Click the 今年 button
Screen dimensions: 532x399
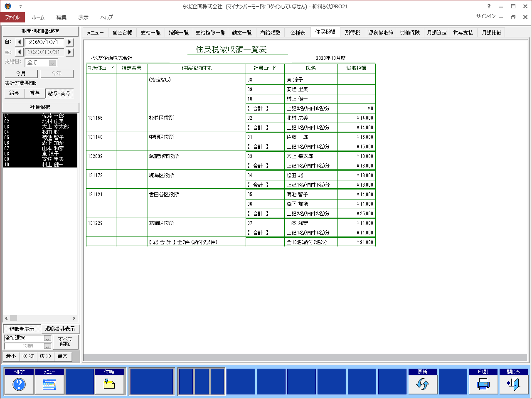(57, 74)
